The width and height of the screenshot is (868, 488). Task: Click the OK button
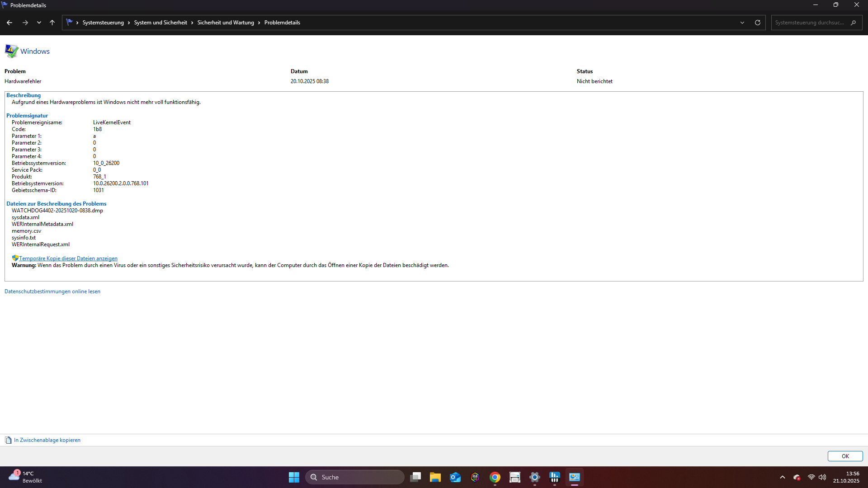pos(845,456)
